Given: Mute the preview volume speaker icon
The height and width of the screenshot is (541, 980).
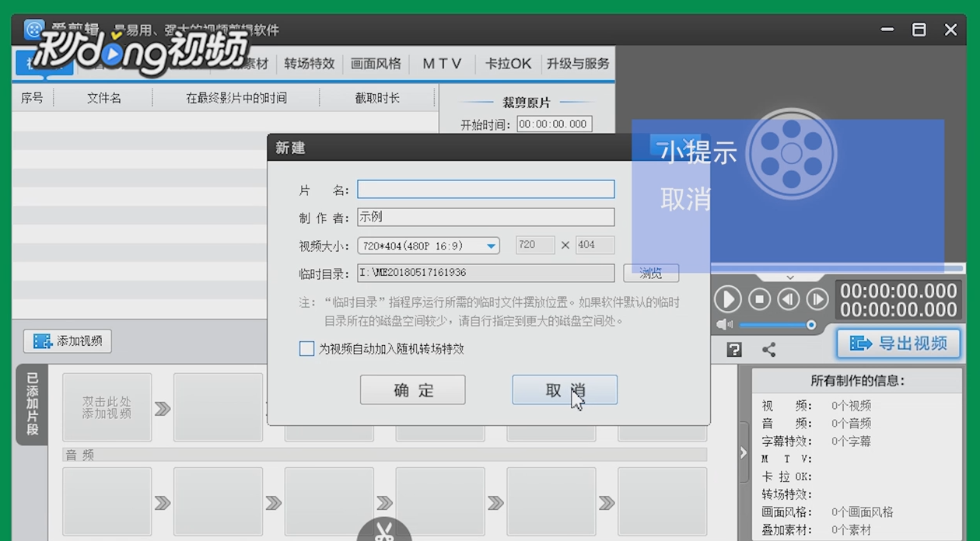Looking at the screenshot, I should [723, 324].
